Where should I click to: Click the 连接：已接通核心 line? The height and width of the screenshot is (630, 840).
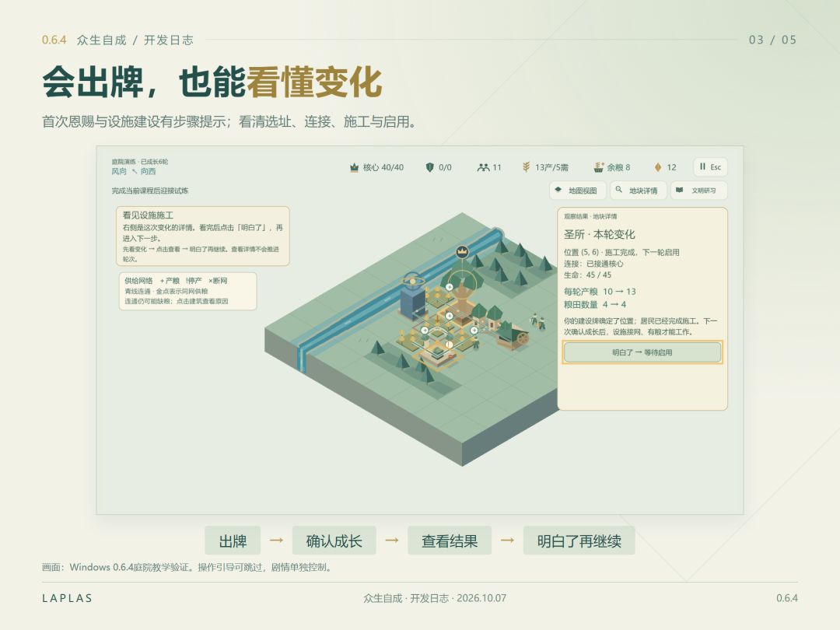click(593, 264)
